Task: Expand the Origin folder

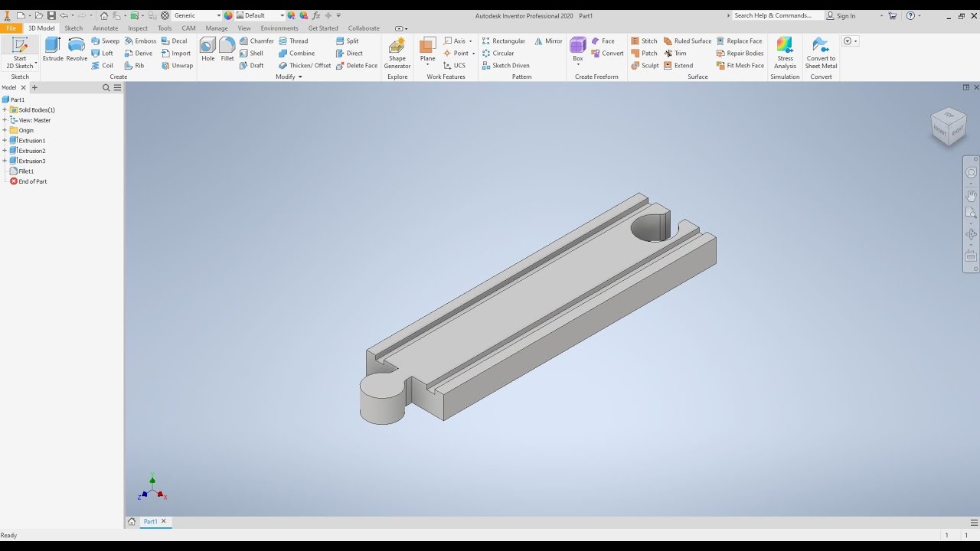Action: [x=5, y=130]
